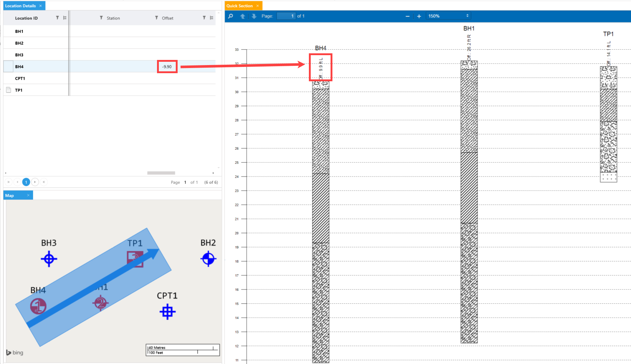Select the BH2 row in Location Details
631x364 pixels.
pyautogui.click(x=110, y=43)
